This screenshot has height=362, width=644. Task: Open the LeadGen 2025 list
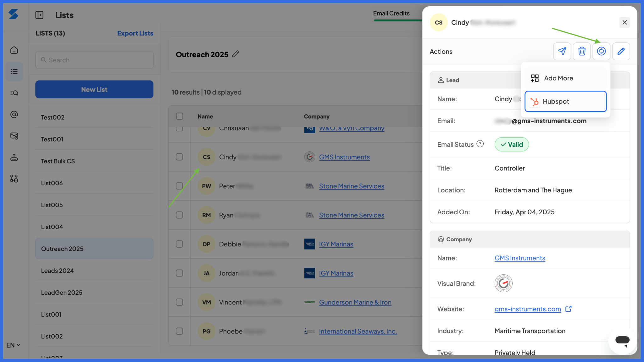click(x=94, y=293)
